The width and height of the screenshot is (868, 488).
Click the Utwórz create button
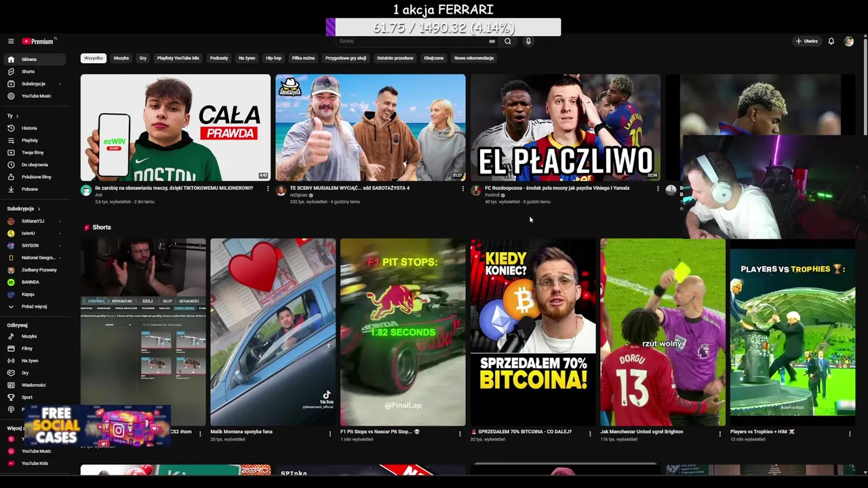tap(807, 41)
